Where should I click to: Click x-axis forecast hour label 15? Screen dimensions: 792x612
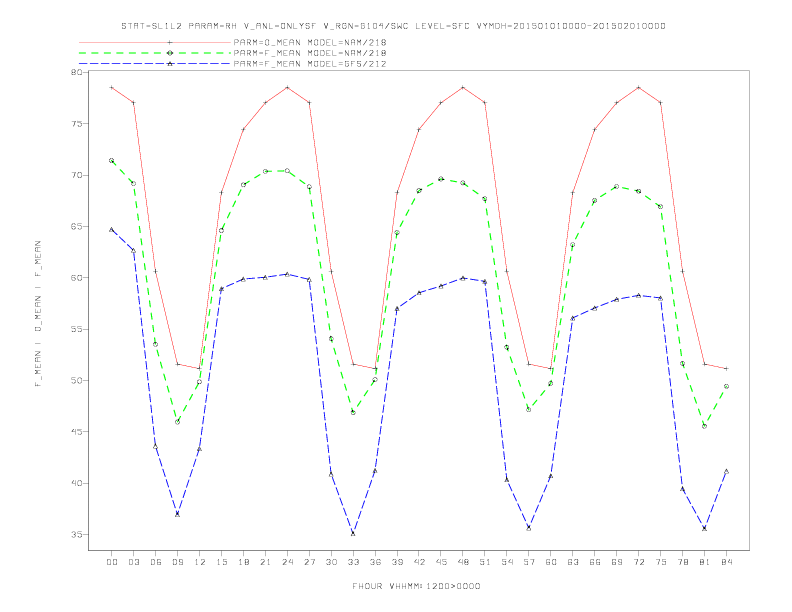pyautogui.click(x=222, y=562)
